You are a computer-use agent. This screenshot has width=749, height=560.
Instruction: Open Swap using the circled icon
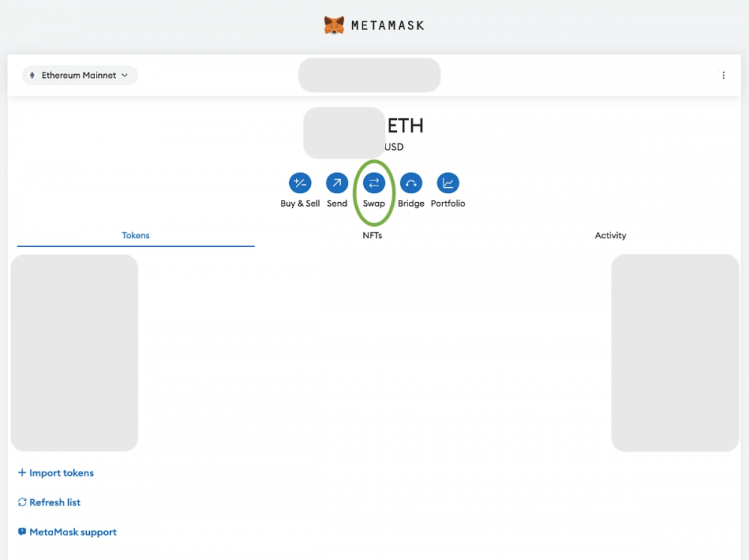point(374,183)
